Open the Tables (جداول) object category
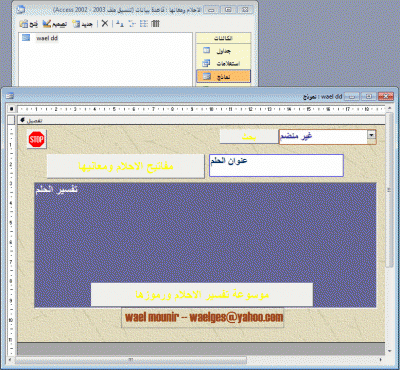Viewport: 400px width, 370px height. click(223, 51)
